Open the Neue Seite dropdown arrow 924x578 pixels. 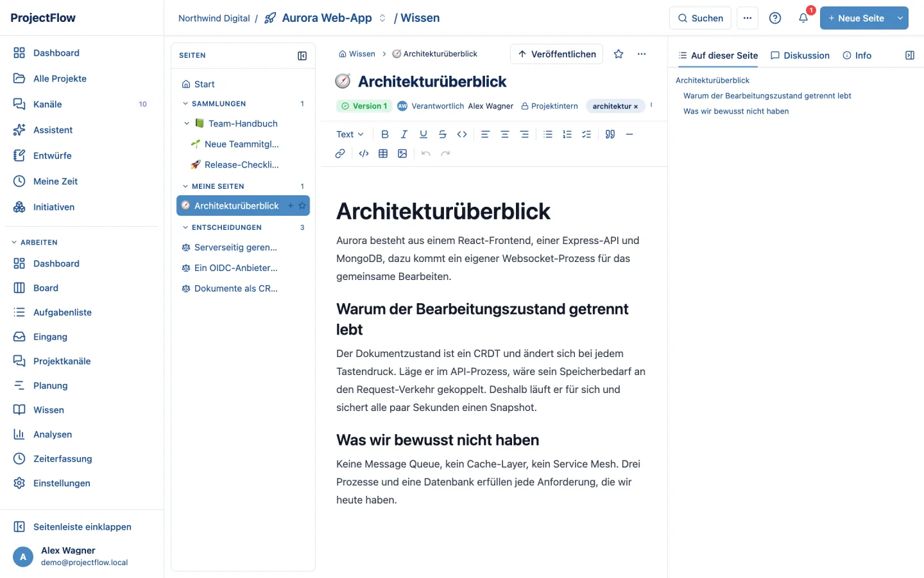[900, 18]
